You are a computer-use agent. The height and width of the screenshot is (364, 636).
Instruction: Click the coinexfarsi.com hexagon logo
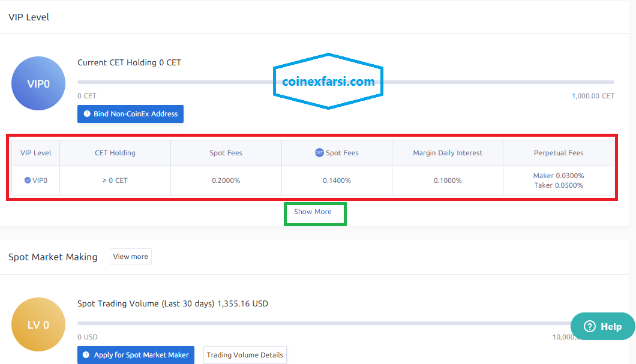pyautogui.click(x=328, y=82)
